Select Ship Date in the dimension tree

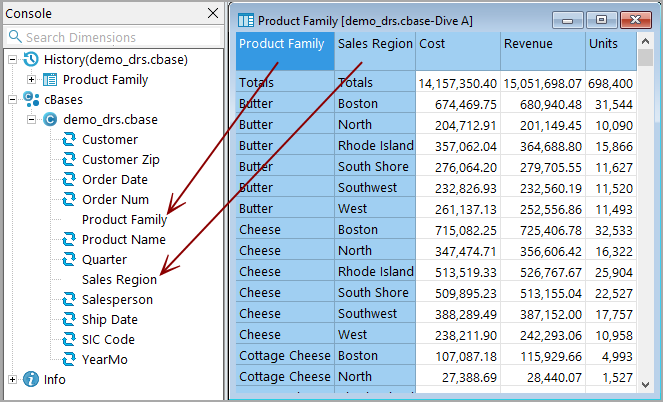(x=109, y=320)
